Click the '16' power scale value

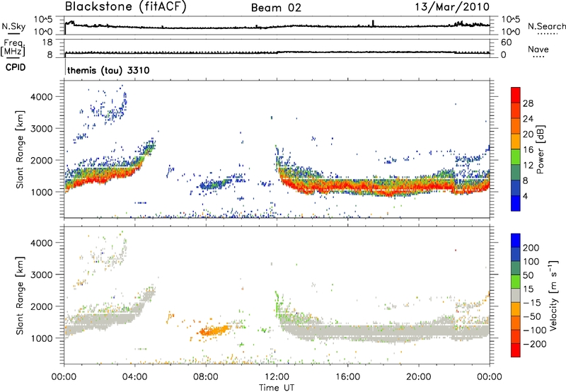click(528, 150)
